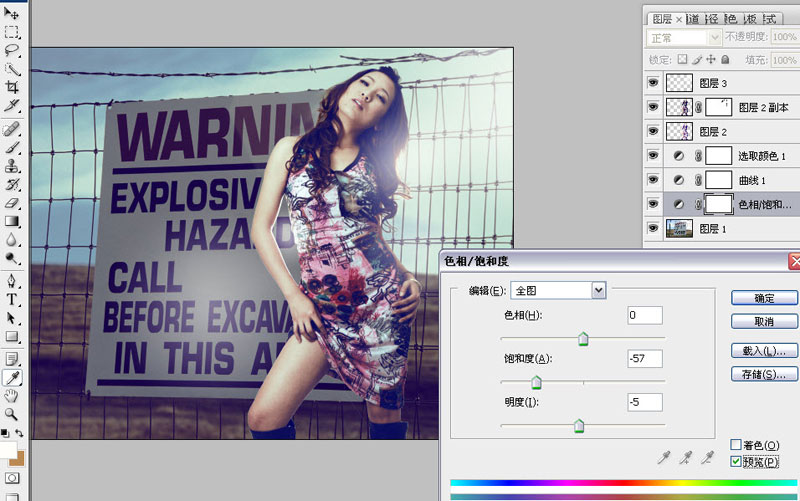This screenshot has width=800, height=501.
Task: Select the Path Selection tool
Action: click(11, 318)
